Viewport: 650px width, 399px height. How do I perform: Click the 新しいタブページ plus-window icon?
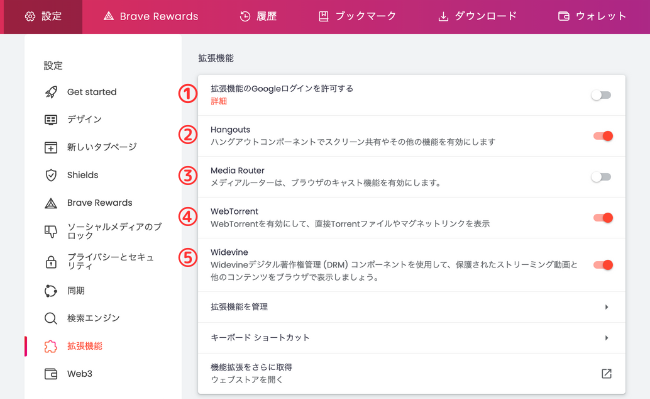pyautogui.click(x=51, y=147)
